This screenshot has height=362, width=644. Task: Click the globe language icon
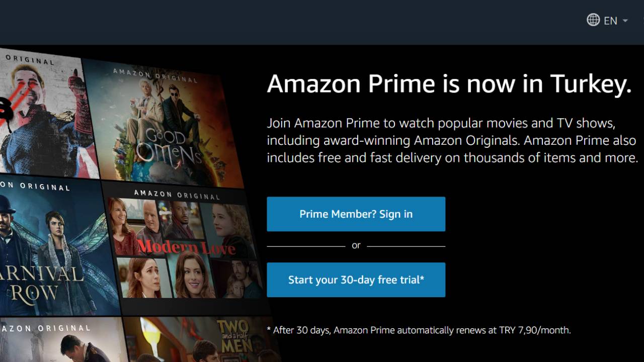(x=593, y=20)
